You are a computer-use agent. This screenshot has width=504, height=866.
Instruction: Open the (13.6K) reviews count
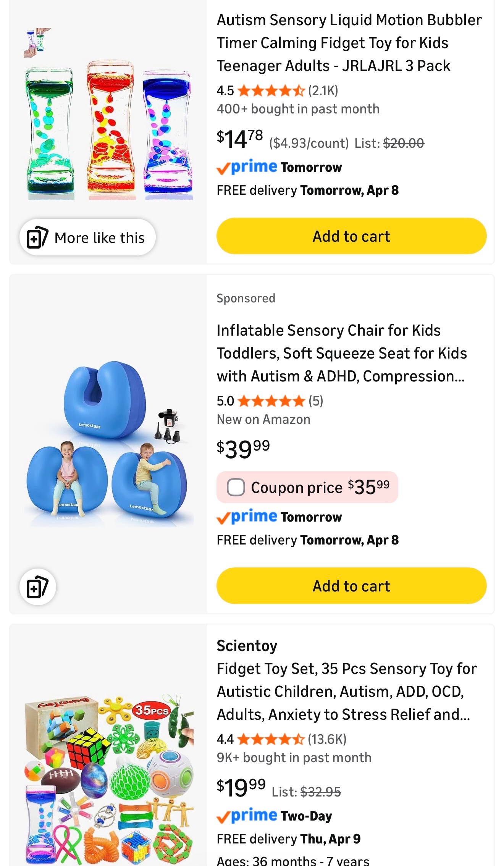tap(327, 739)
